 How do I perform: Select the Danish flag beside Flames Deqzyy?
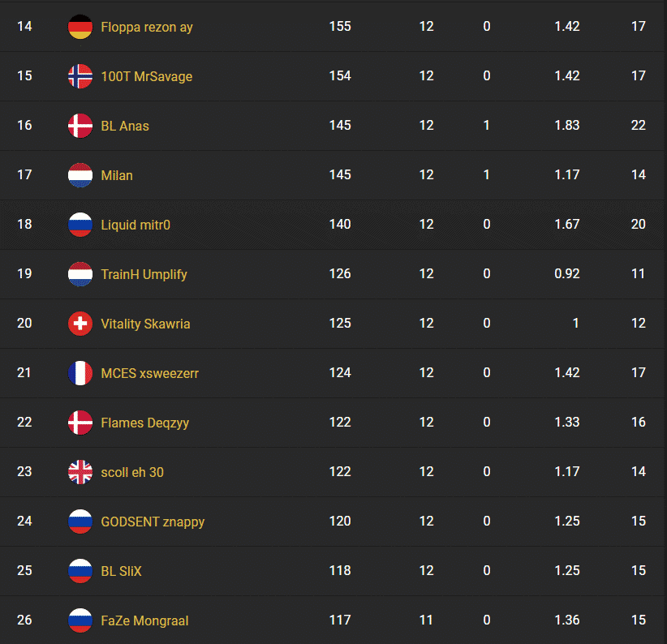(x=80, y=422)
